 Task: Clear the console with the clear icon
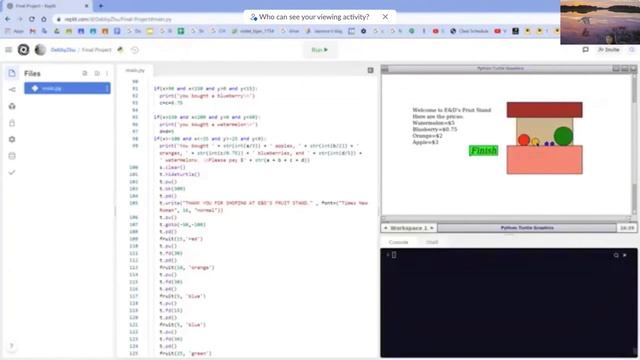point(625,255)
